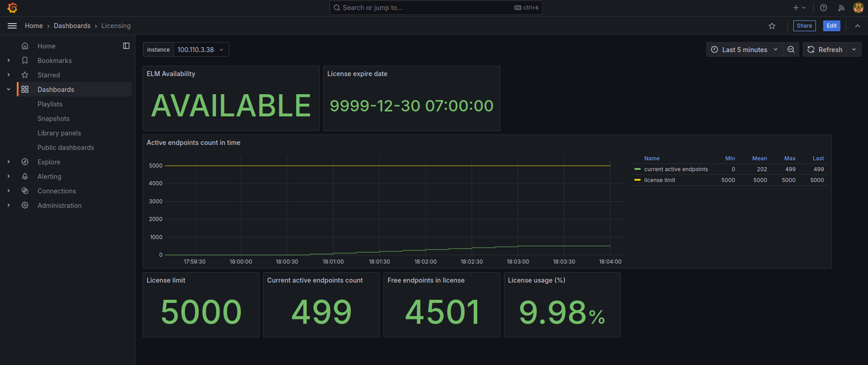Star this dashboard as favorite

pyautogui.click(x=772, y=26)
